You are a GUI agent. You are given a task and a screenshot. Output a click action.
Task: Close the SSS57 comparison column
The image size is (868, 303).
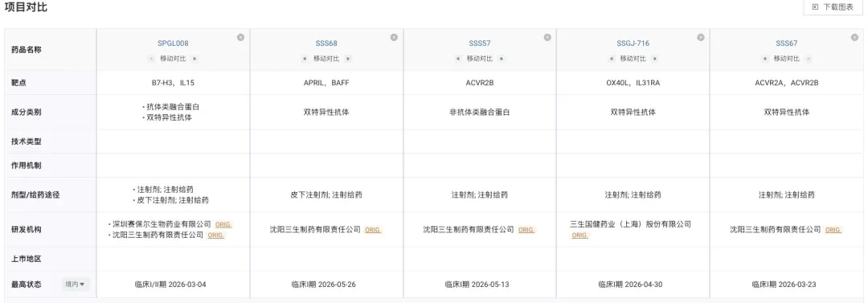(547, 37)
